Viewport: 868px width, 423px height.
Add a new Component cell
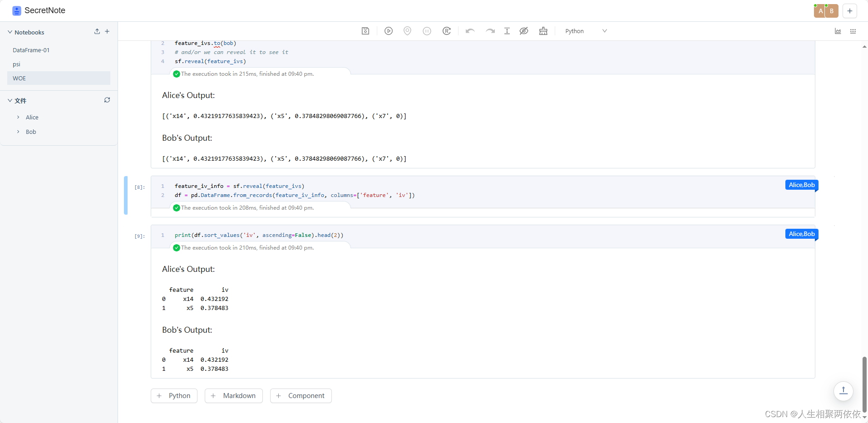coord(301,396)
